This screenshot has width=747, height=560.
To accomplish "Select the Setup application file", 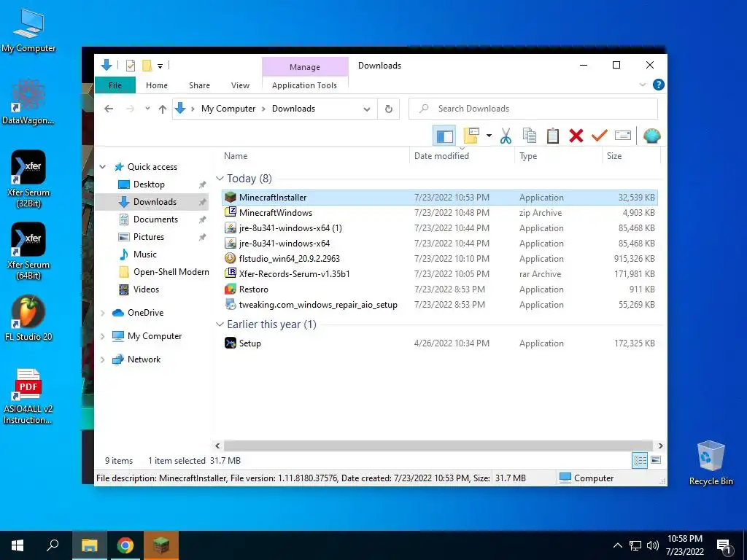I will point(440,343).
